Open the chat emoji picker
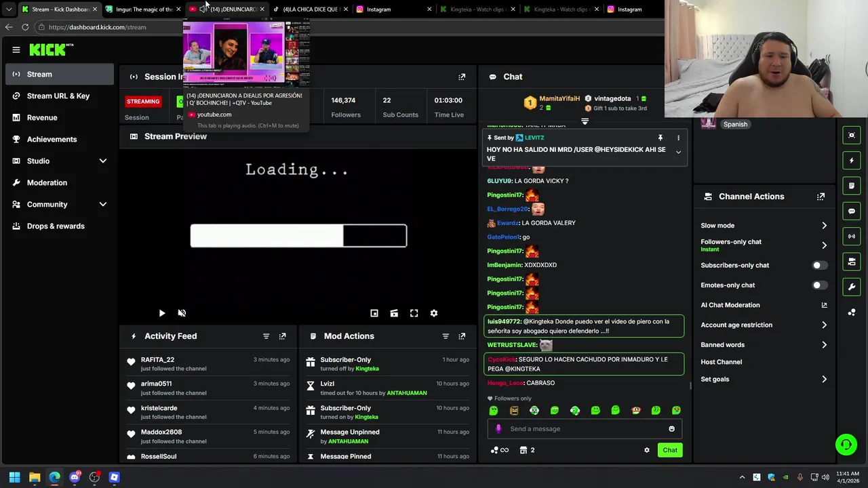The height and width of the screenshot is (488, 868). coord(671,428)
